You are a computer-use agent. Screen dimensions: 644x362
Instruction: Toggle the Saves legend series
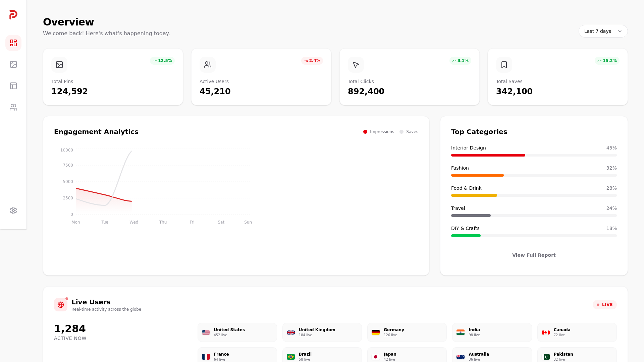(x=409, y=132)
